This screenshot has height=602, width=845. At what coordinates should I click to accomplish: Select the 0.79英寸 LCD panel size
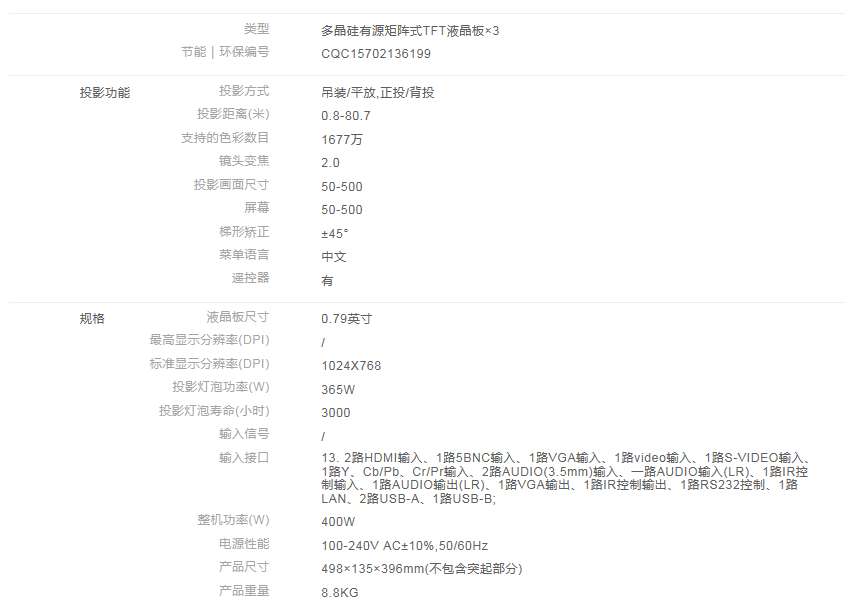(x=347, y=319)
